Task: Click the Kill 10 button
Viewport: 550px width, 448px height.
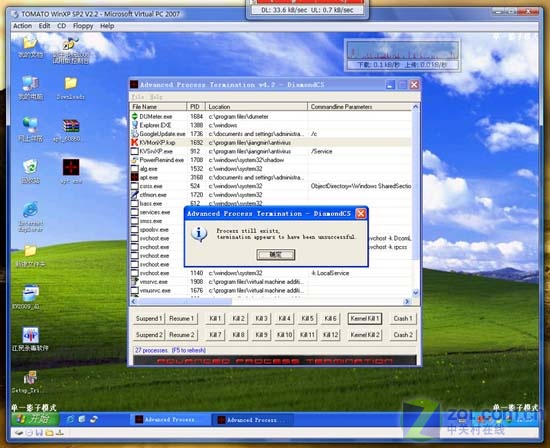Action: click(284, 335)
